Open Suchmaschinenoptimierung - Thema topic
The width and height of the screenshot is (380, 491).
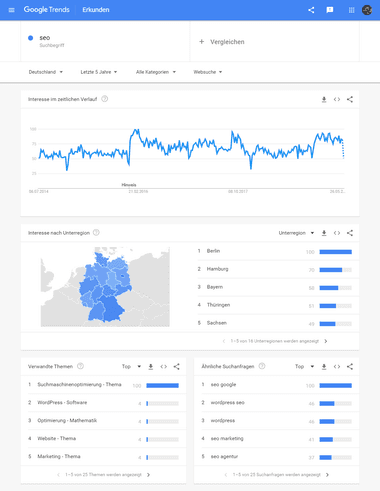point(79,385)
